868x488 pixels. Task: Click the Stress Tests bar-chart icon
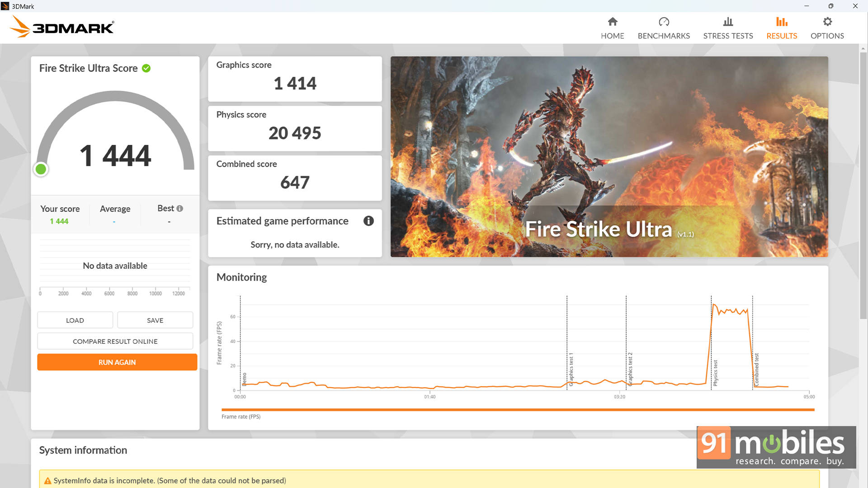pyautogui.click(x=728, y=22)
